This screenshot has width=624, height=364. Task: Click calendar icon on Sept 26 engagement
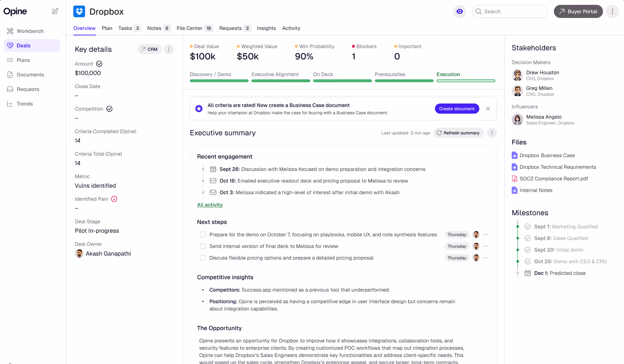click(213, 169)
